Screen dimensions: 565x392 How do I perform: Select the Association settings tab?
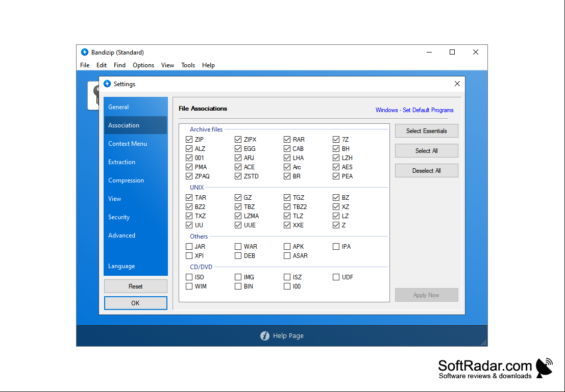pos(135,125)
